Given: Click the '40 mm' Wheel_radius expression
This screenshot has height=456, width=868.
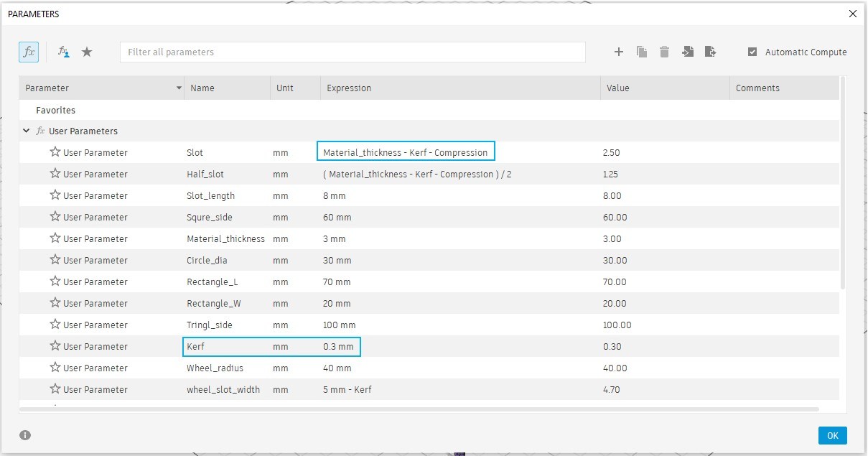Looking at the screenshot, I should (337, 368).
